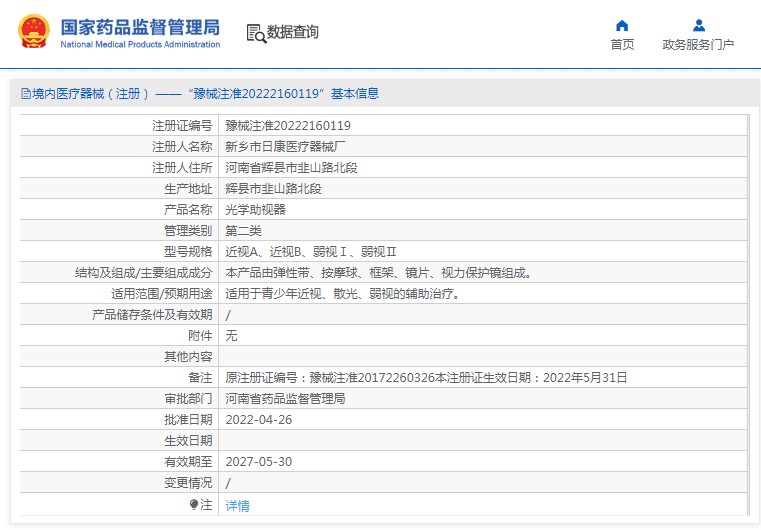Viewport: 761px width, 530px height.
Task: Click the 产品名称 label
Action: coord(188,210)
